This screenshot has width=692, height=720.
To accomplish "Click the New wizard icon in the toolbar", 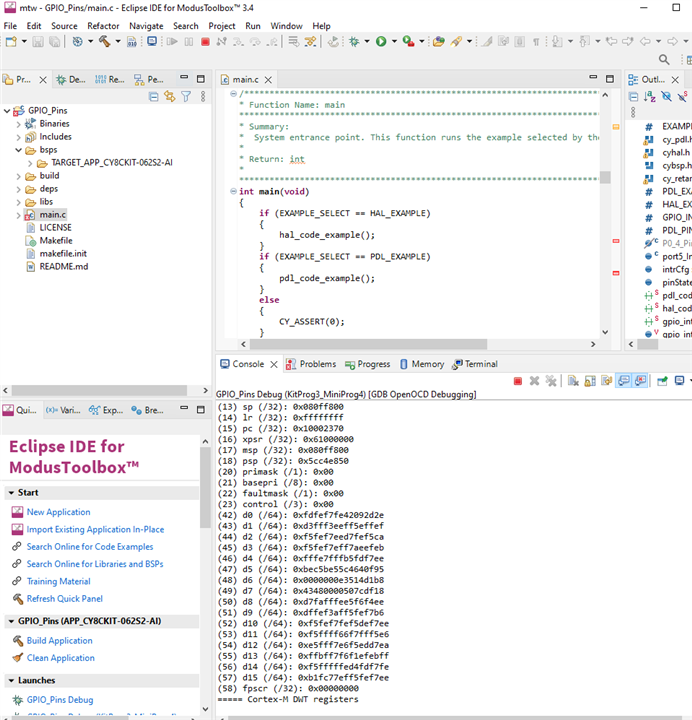I will pos(11,42).
